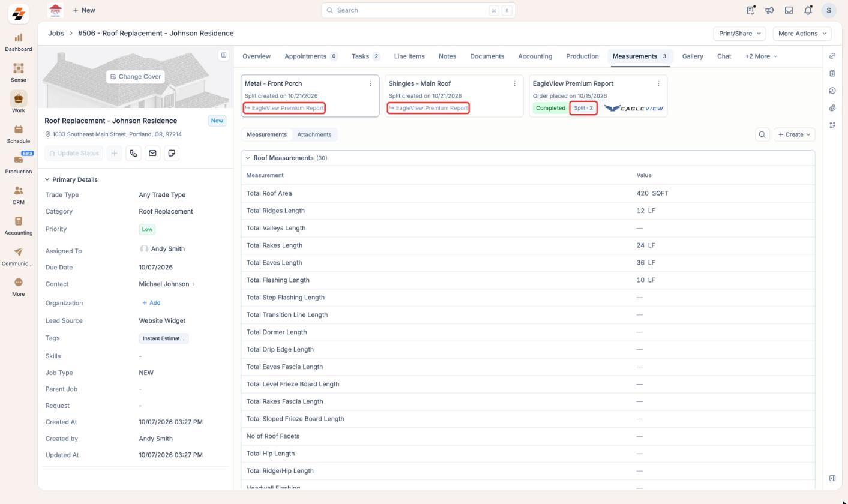Click the link icon in right rail
Screen dimensions: 848x504
(x=832, y=56)
